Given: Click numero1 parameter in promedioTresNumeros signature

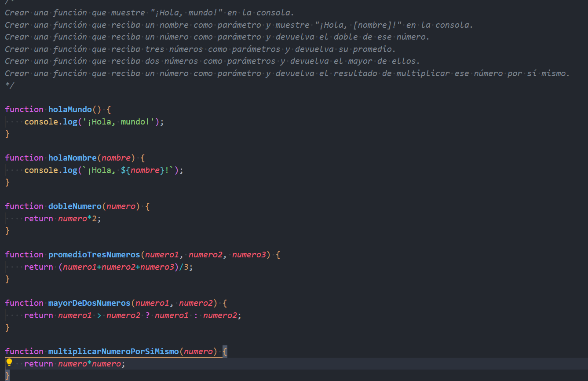Looking at the screenshot, I should pyautogui.click(x=162, y=254).
